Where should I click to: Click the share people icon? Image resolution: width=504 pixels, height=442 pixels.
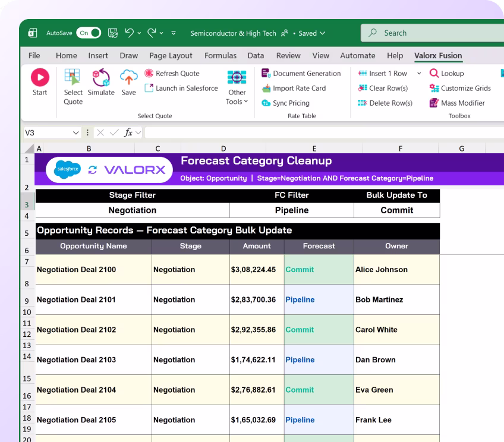point(285,33)
